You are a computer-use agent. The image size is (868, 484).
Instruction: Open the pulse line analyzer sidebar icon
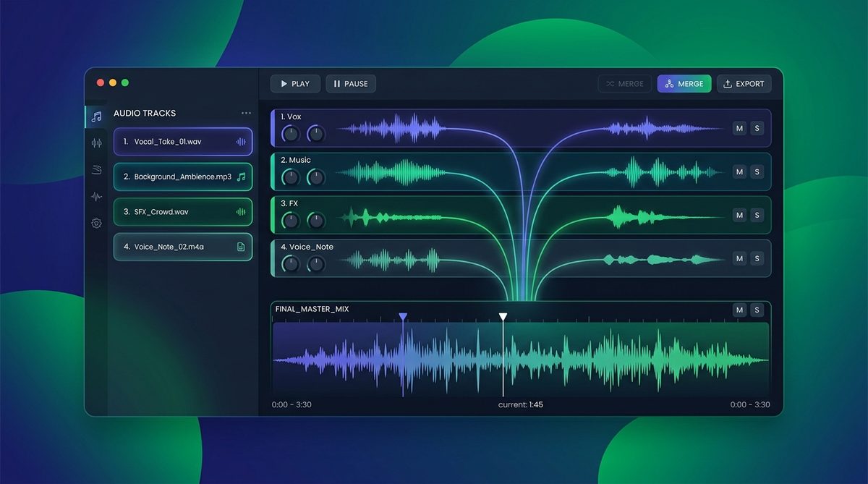point(96,196)
